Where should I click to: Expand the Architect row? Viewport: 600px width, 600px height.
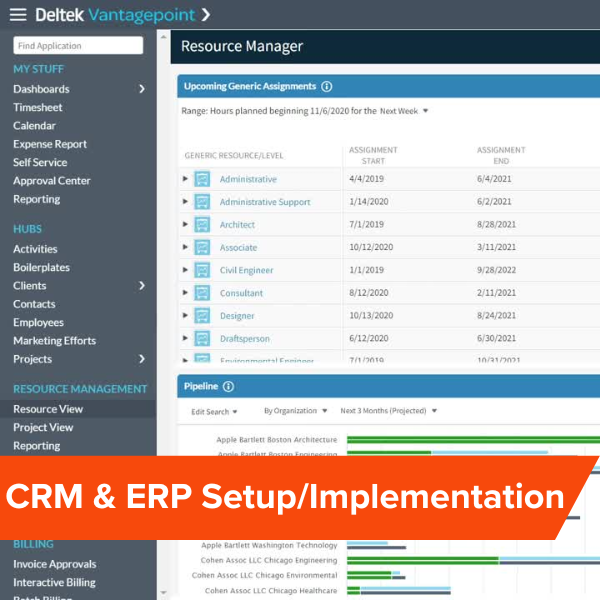coord(185,224)
